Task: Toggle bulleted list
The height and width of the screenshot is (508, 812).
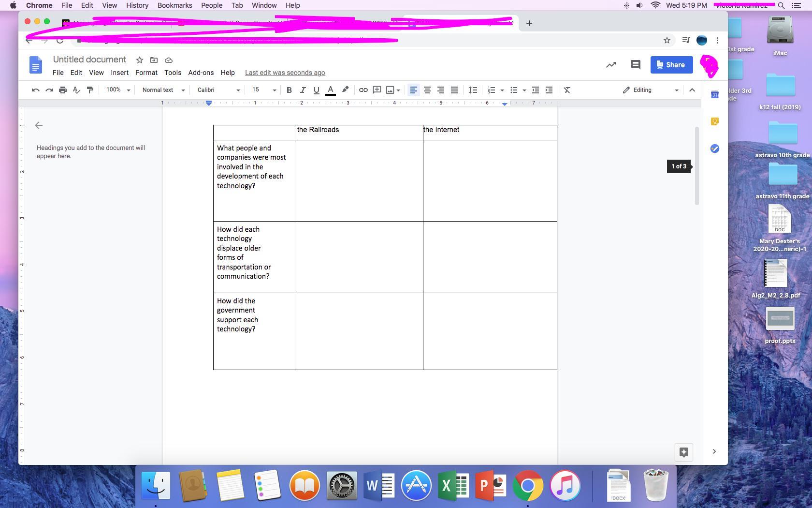Action: (514, 90)
